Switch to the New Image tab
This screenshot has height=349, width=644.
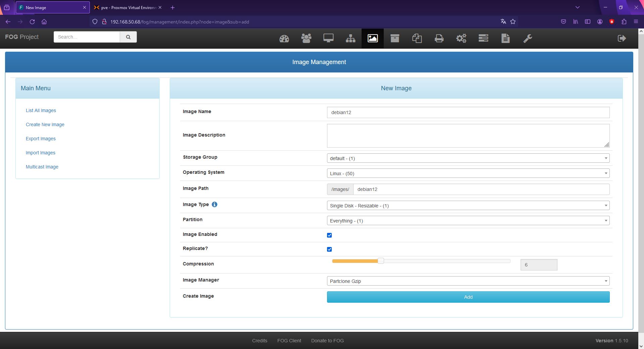pos(52,7)
